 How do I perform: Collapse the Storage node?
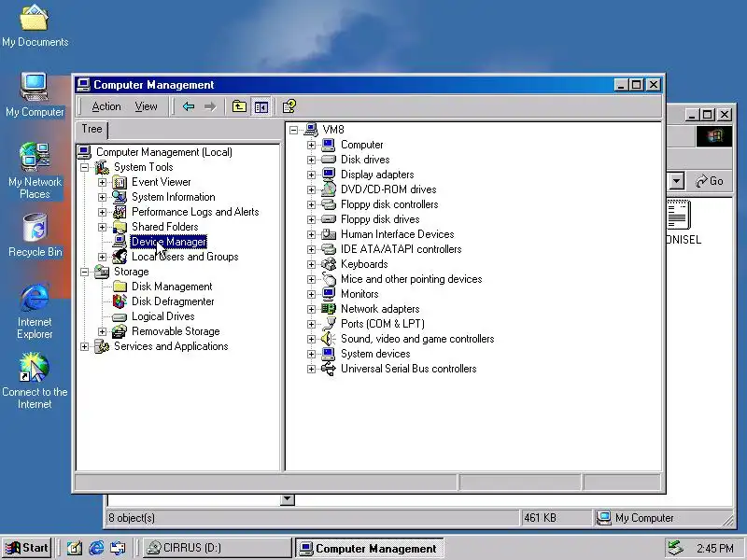click(84, 272)
